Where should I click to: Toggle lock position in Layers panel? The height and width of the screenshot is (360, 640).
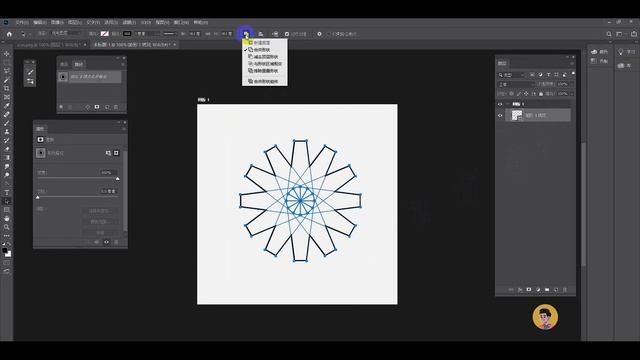click(526, 94)
